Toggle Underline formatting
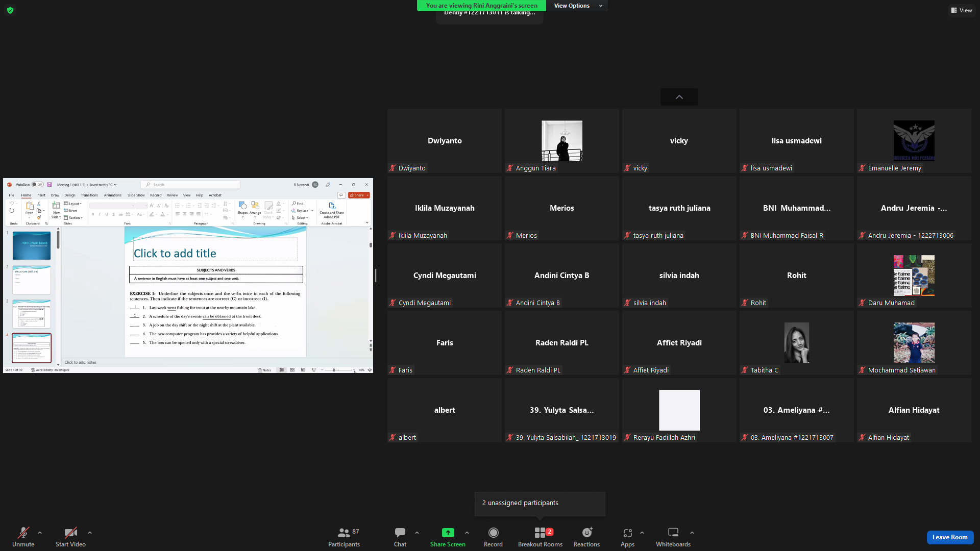The image size is (980, 551). [106, 214]
